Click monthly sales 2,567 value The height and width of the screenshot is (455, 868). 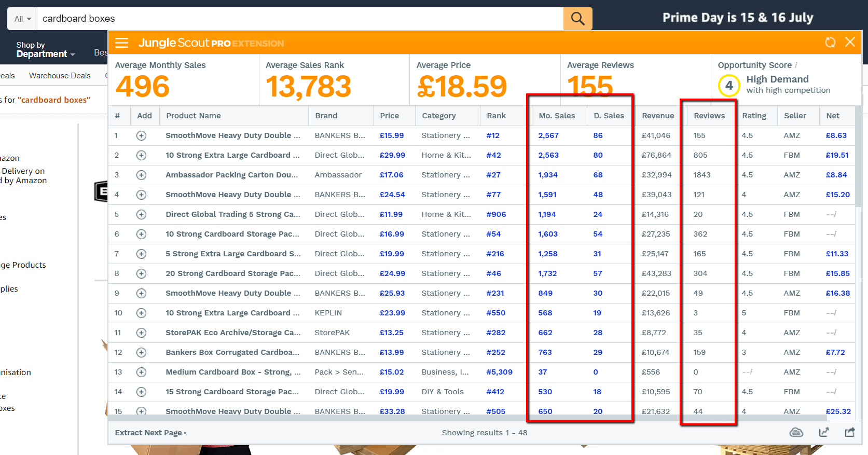click(548, 135)
